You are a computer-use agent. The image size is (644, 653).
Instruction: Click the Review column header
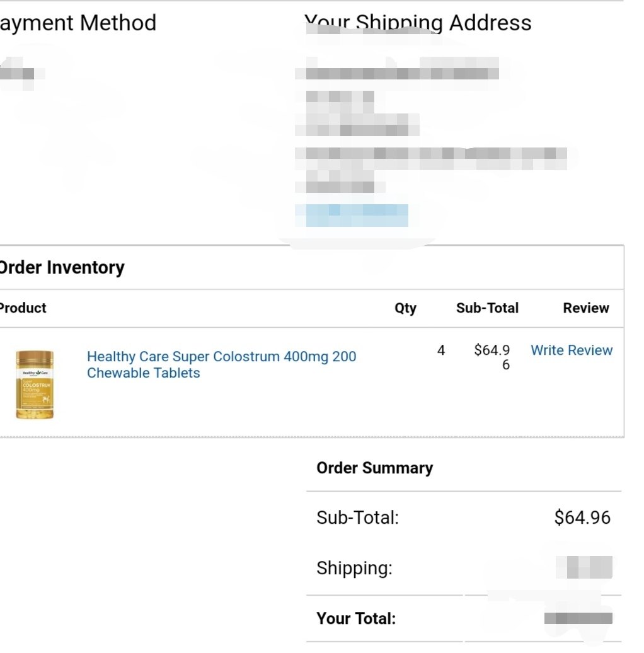point(586,308)
